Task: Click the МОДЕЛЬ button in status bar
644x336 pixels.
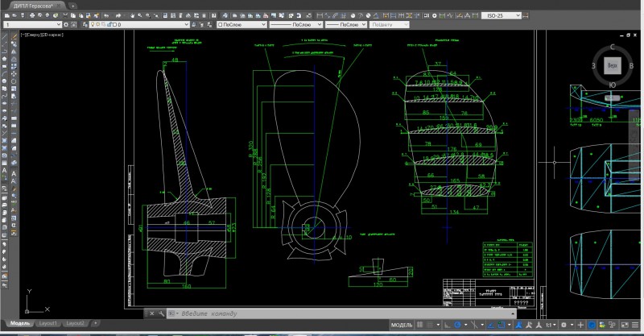Action: click(402, 325)
